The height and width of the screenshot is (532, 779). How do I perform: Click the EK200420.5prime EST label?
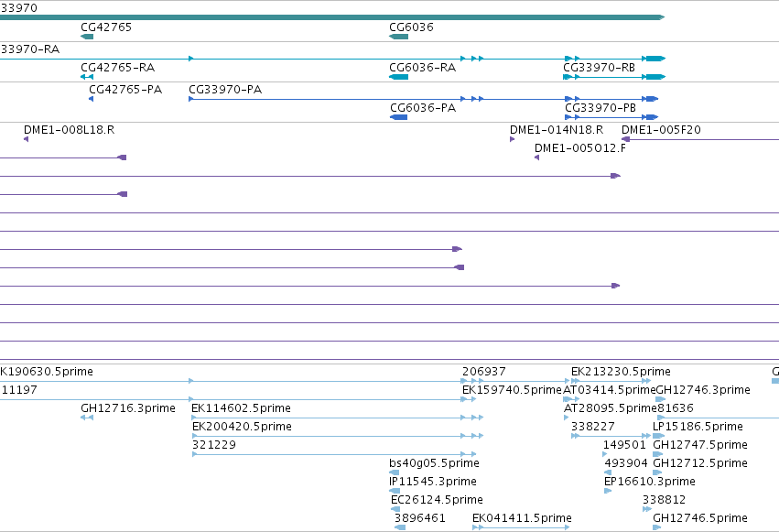(x=242, y=427)
